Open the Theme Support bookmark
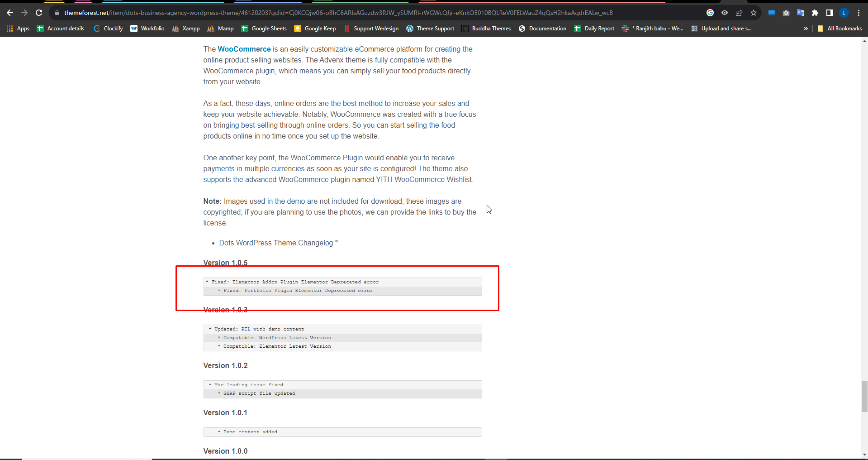Image resolution: width=868 pixels, height=460 pixels. coord(430,29)
